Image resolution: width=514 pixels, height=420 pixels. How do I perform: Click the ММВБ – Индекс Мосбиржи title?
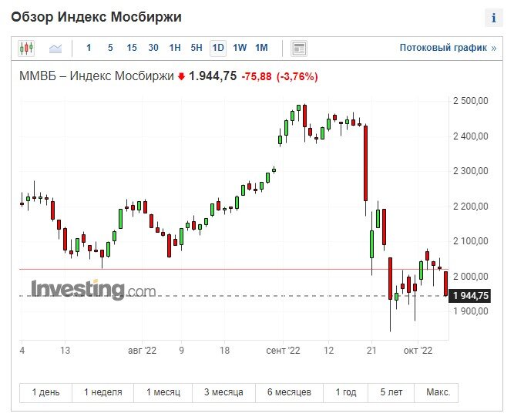point(96,76)
